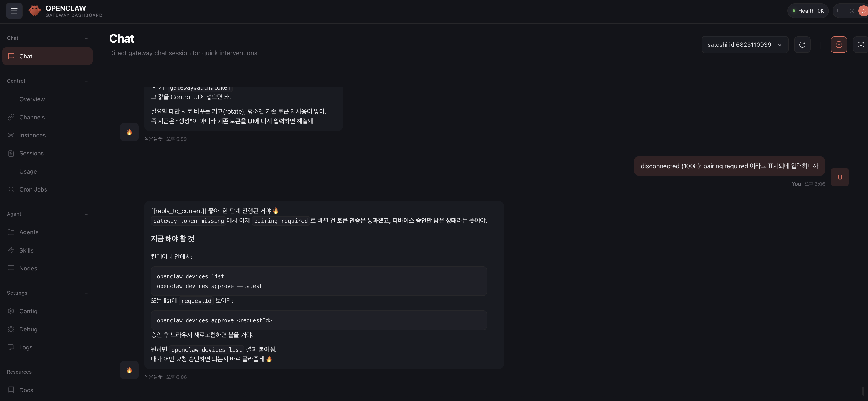
Task: Switch to system theme with monitor icon
Action: (x=840, y=11)
